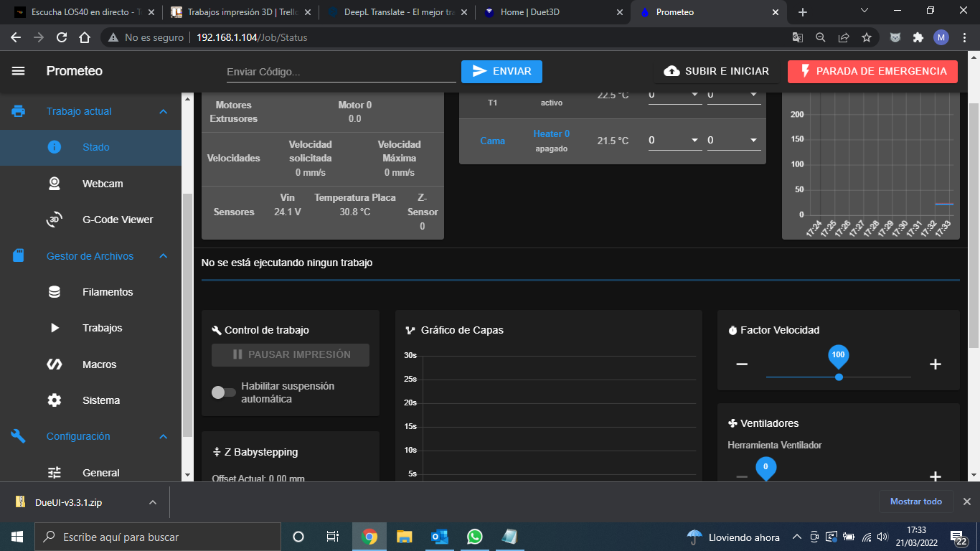Screen dimensions: 980x551
Task: Bookmark this page with star icon
Action: (x=867, y=37)
